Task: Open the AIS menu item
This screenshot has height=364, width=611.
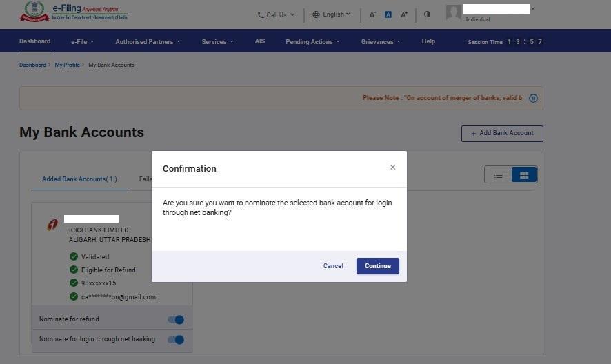Action: (x=259, y=41)
